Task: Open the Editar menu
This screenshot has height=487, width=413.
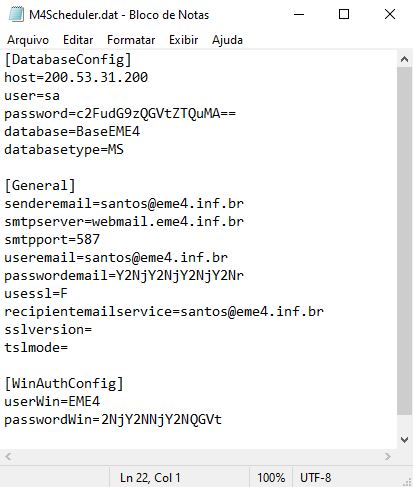Action: (x=78, y=40)
